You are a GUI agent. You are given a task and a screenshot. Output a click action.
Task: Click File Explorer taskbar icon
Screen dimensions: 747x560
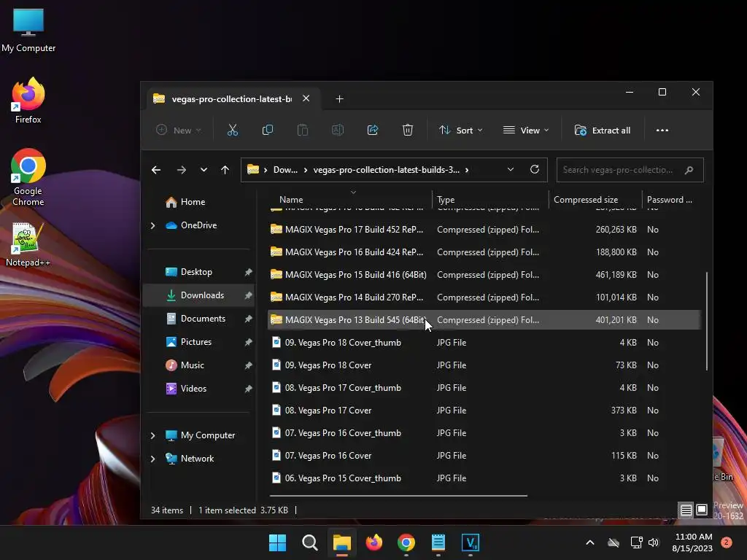tap(341, 542)
